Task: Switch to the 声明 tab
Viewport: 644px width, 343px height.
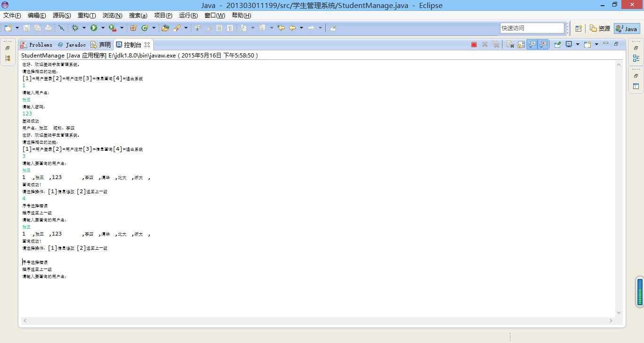Action: point(100,45)
